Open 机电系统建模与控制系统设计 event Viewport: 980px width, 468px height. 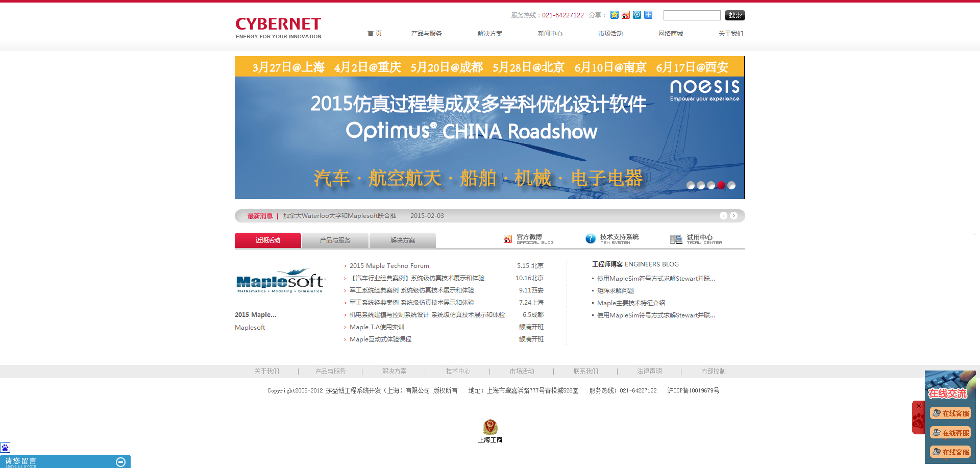(427, 315)
